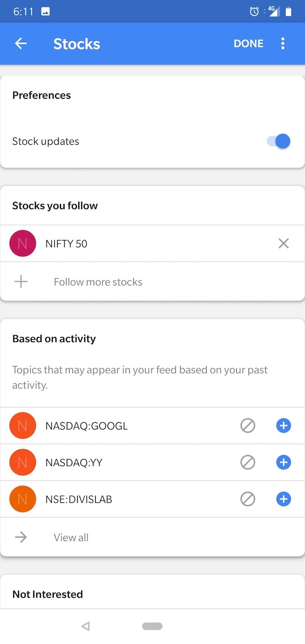This screenshot has height=644, width=305.
Task: Remove NIFTY 50 using the X
Action: tap(283, 243)
